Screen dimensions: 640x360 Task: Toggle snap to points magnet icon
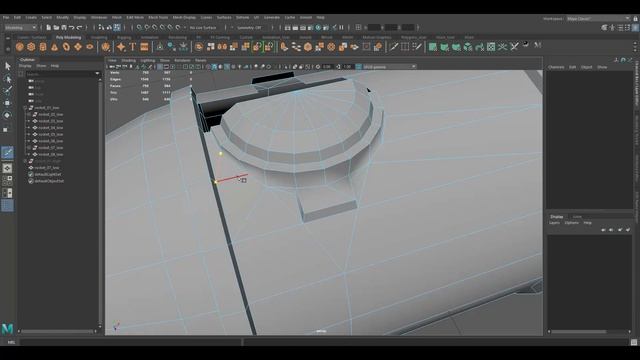(155, 27)
